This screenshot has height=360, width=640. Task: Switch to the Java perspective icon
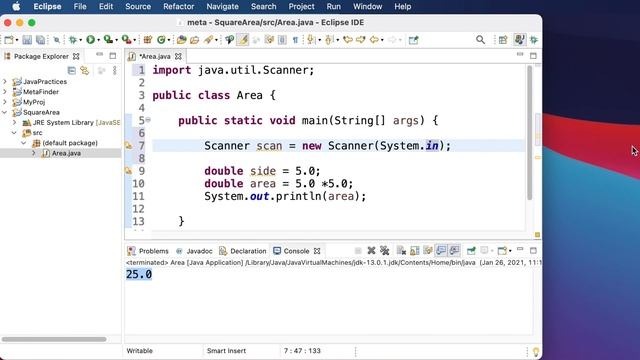(519, 40)
